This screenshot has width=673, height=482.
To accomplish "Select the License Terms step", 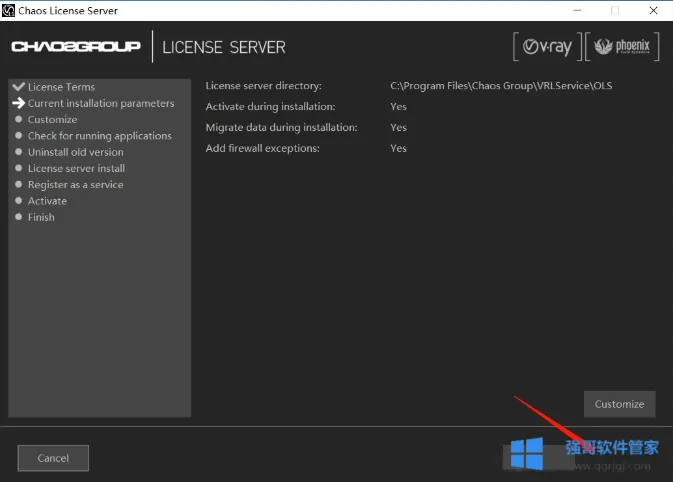I will pyautogui.click(x=61, y=87).
